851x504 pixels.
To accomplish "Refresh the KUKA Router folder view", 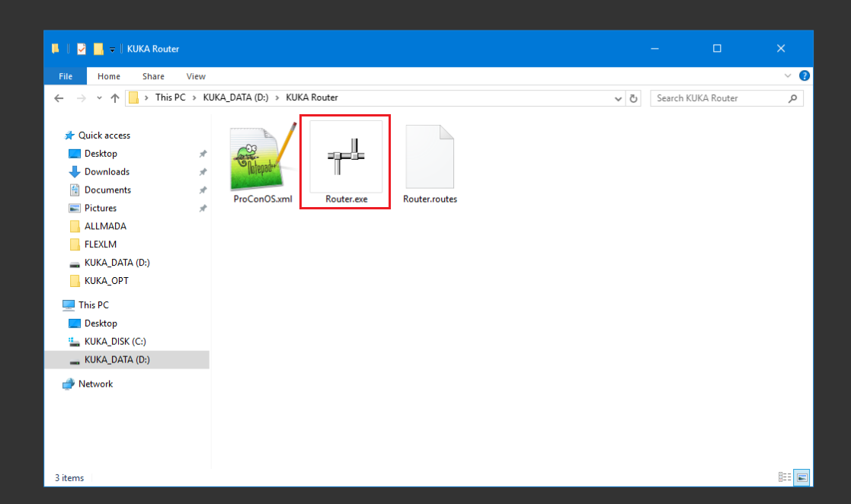I will (x=633, y=98).
